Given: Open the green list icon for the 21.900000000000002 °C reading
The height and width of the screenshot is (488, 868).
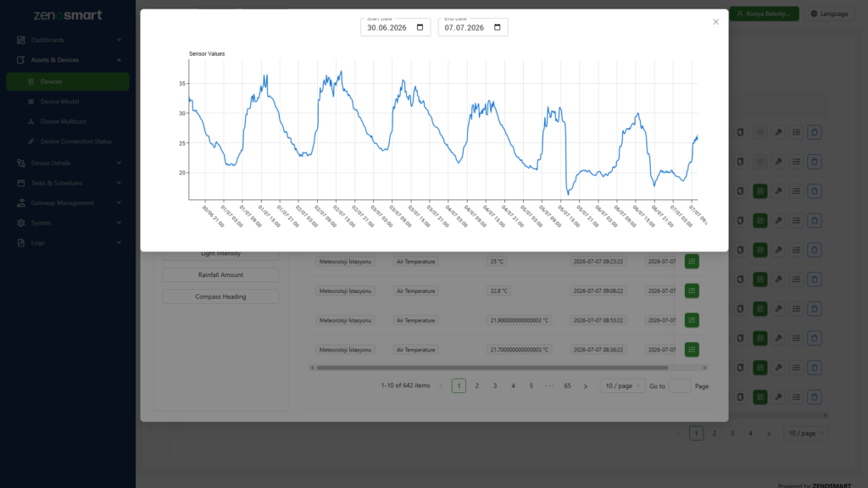Looking at the screenshot, I should pos(692,319).
